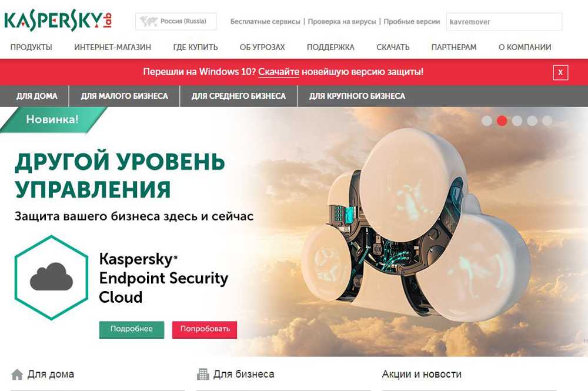This screenshot has width=588, height=391.
Task: Click the building icon beside Для бизнеса
Action: 203,374
